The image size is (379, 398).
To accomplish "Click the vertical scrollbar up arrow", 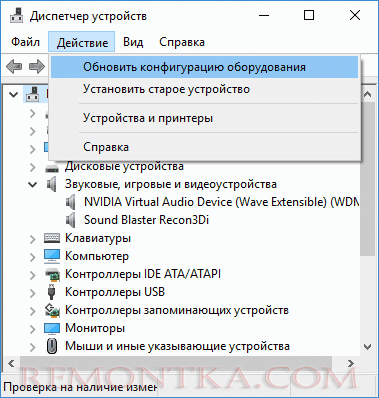I will coord(367,94).
